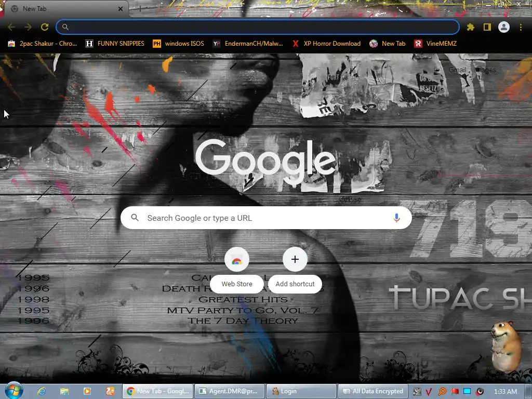This screenshot has width=532, height=399.
Task: Open the VineMEMZ bookmark
Action: [x=436, y=44]
